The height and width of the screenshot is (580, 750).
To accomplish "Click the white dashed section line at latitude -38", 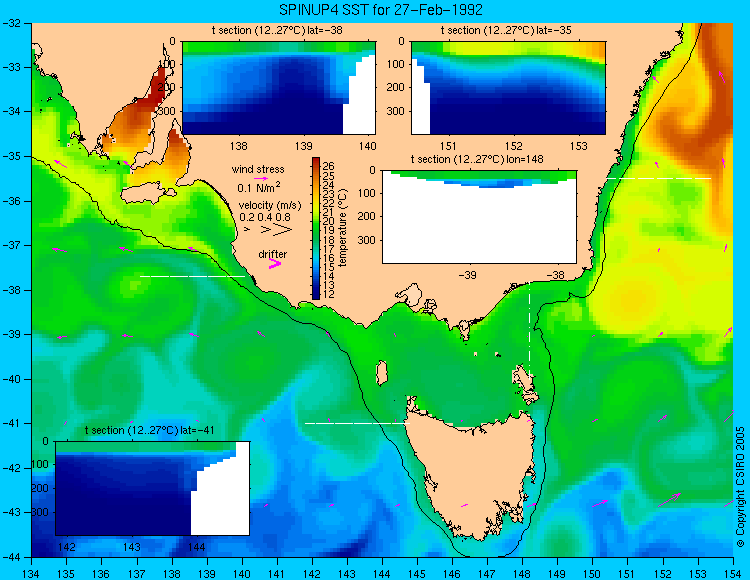I will click(192, 276).
